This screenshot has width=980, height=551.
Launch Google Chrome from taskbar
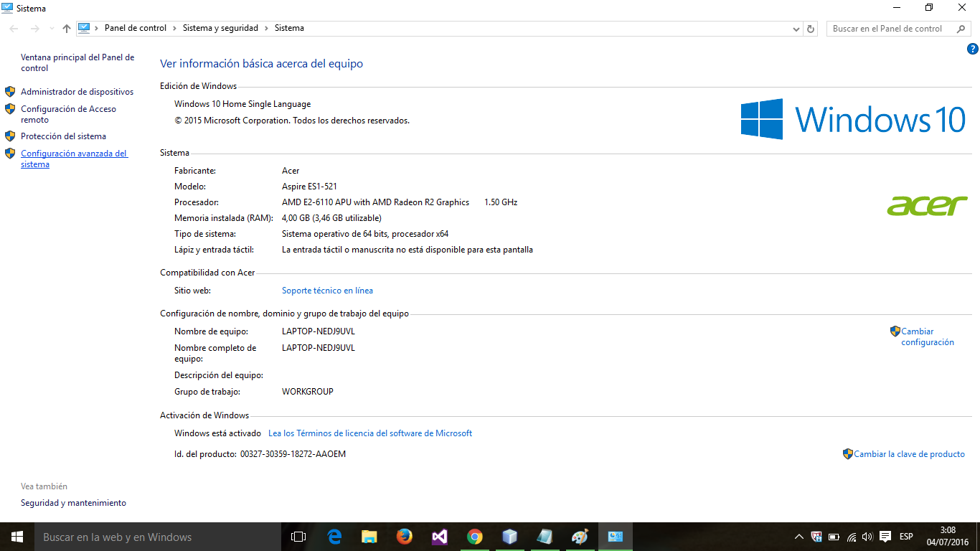pos(474,537)
